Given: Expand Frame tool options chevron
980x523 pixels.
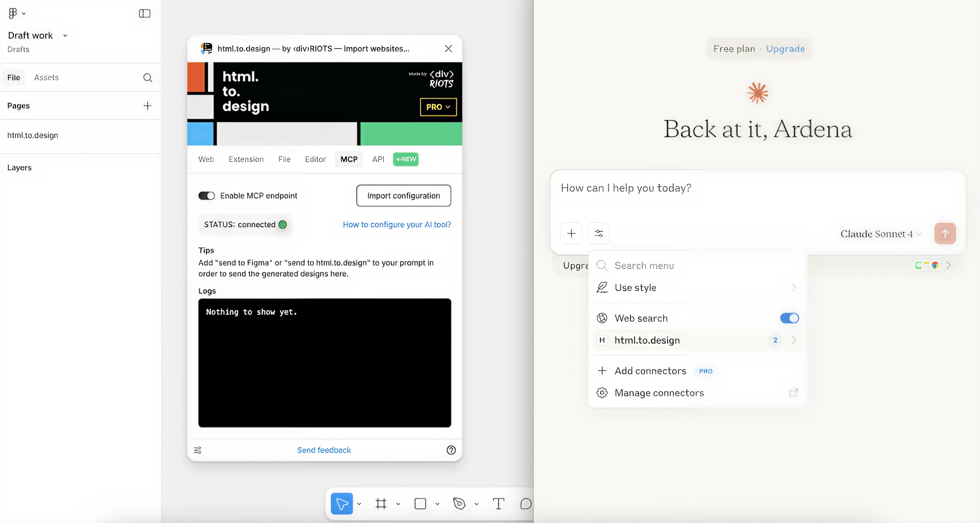Looking at the screenshot, I should click(x=398, y=504).
